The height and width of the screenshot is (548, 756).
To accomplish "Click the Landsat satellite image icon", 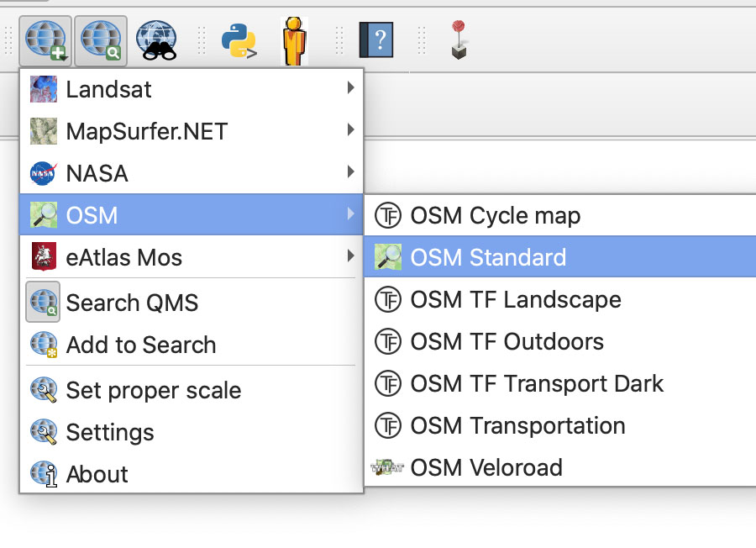I will pos(44,89).
